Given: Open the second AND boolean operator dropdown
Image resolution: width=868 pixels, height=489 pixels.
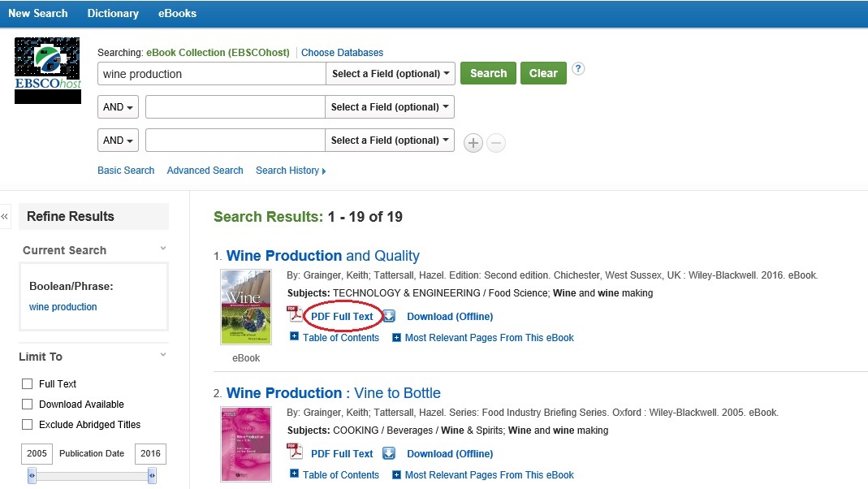Looking at the screenshot, I should point(118,140).
